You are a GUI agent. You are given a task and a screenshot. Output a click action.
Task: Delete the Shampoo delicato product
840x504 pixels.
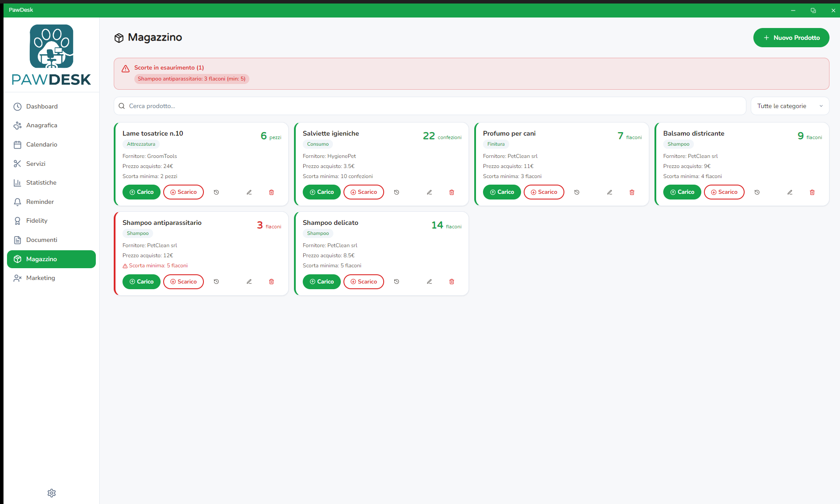pos(451,281)
